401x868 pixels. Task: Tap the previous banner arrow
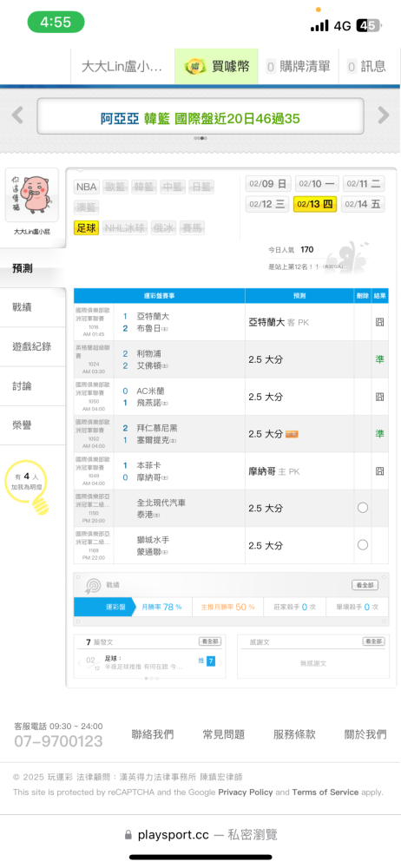pyautogui.click(x=17, y=115)
